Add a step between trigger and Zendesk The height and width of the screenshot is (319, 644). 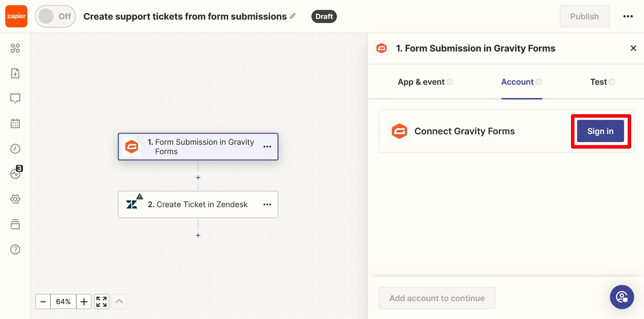[198, 177]
